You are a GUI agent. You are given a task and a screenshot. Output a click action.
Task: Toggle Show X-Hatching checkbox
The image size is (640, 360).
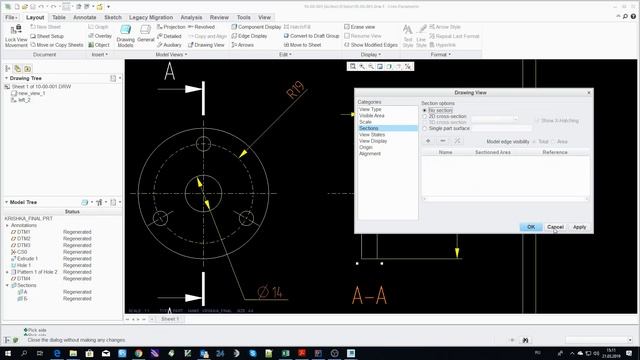[537, 121]
